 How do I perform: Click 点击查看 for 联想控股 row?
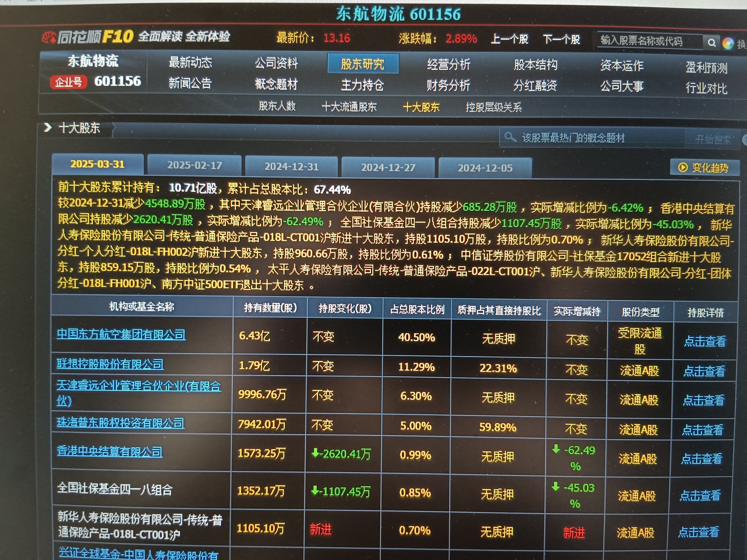[x=704, y=371]
